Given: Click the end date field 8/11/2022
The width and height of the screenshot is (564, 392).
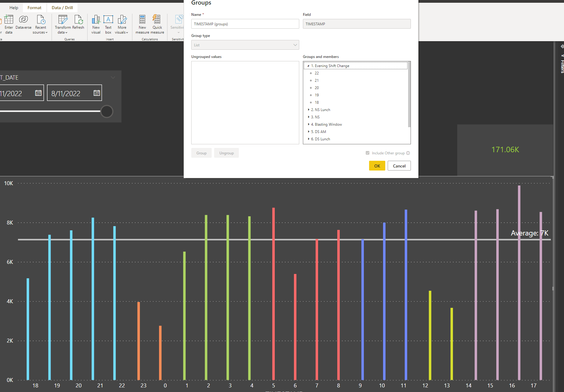Looking at the screenshot, I should pyautogui.click(x=74, y=93).
